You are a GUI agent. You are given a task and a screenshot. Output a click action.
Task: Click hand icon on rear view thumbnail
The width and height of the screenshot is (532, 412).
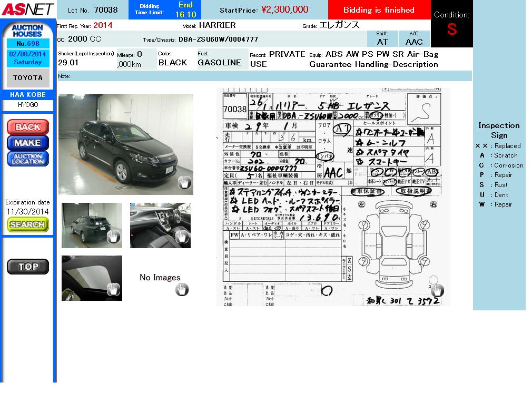[113, 237]
